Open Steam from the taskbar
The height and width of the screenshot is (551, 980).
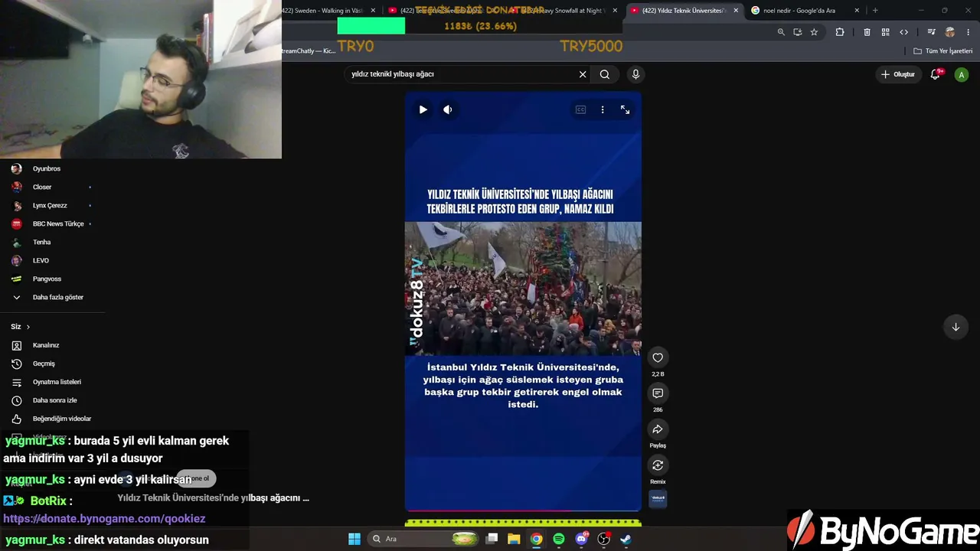click(626, 539)
